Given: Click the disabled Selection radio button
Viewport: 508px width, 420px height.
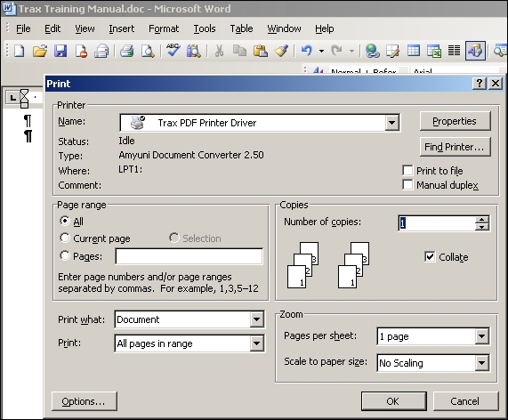Looking at the screenshot, I should click(174, 238).
